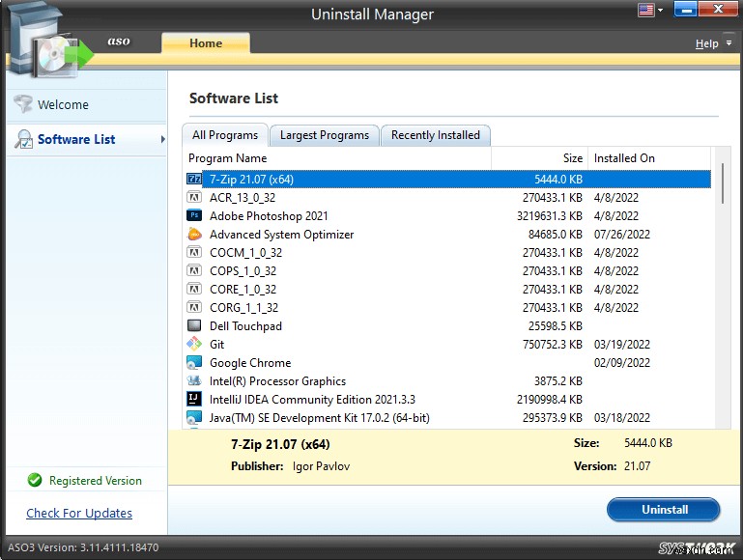Click the IntelliJ IDEA icon
The width and height of the screenshot is (743, 560).
click(x=194, y=399)
